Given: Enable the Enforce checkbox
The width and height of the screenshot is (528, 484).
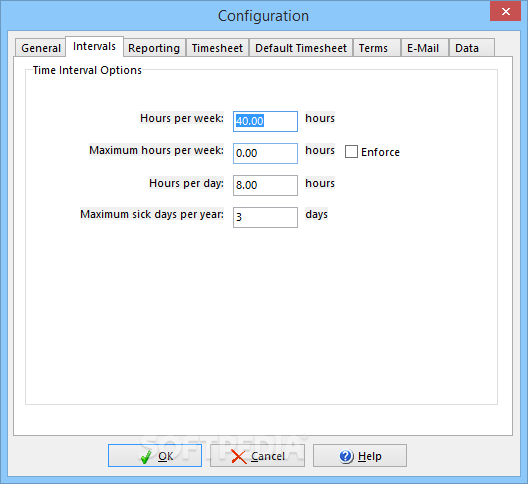Looking at the screenshot, I should point(351,152).
